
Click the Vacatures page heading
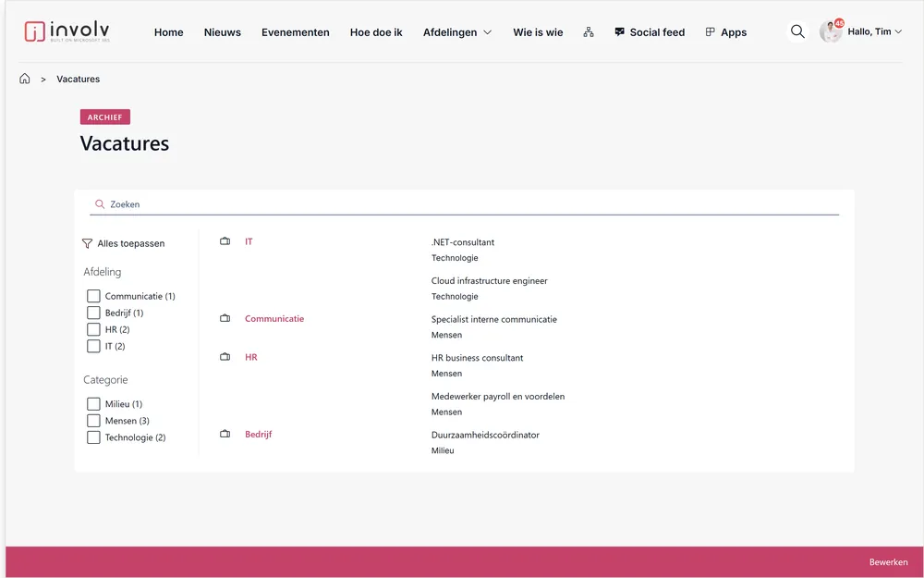[125, 143]
